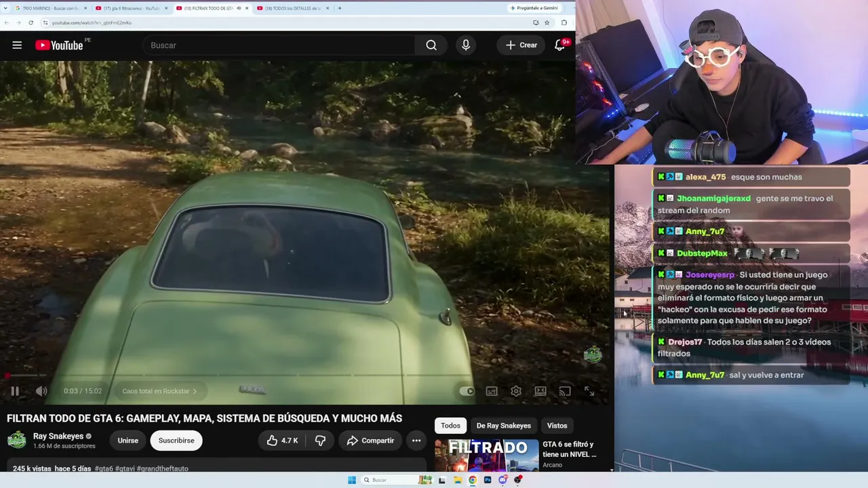
Task: Click the Ray Snakeyes watermark in the player
Action: [x=593, y=354]
